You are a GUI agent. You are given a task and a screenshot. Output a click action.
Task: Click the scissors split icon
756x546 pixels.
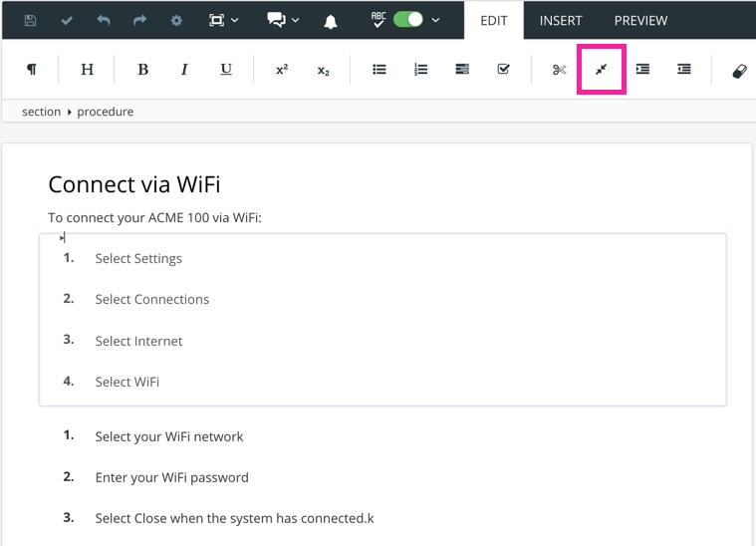(560, 70)
